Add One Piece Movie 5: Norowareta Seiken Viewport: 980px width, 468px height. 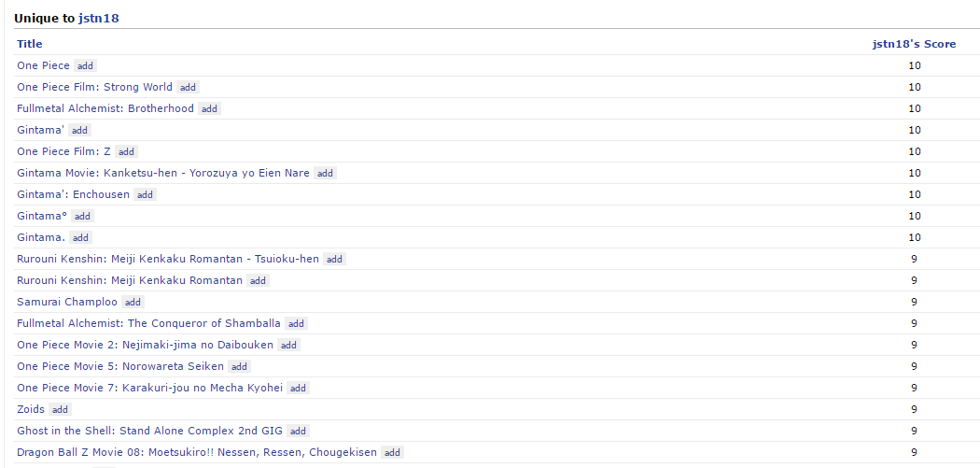[239, 366]
